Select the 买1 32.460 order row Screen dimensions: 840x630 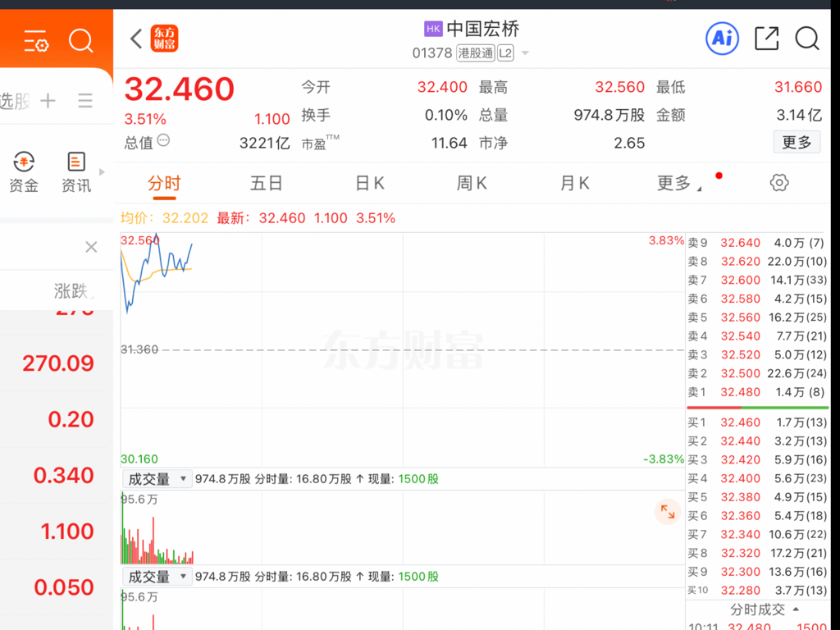pyautogui.click(x=757, y=422)
